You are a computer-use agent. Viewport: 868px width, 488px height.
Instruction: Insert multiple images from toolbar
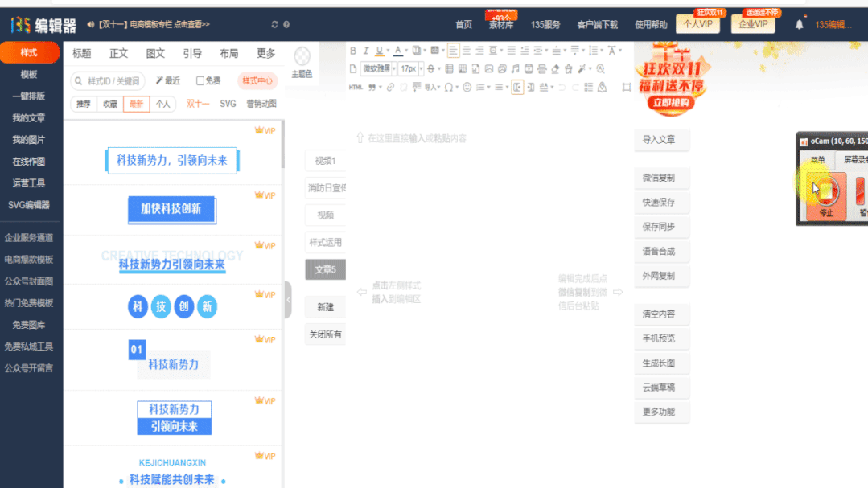[x=502, y=69]
